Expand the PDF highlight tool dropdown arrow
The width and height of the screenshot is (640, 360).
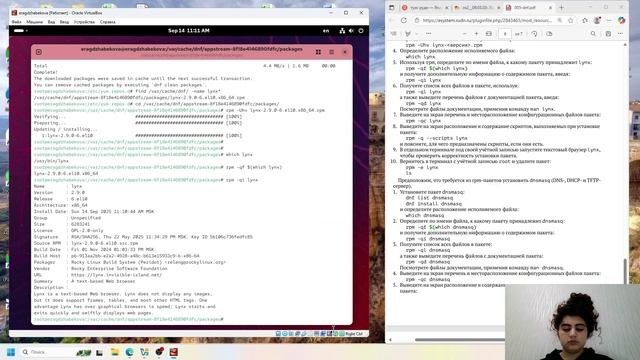(416, 34)
